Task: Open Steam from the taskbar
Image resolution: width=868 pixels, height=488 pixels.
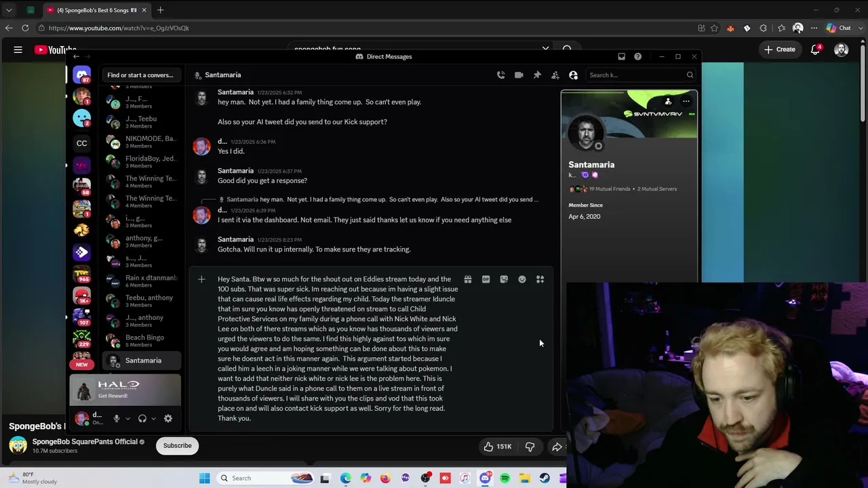Action: click(x=545, y=479)
